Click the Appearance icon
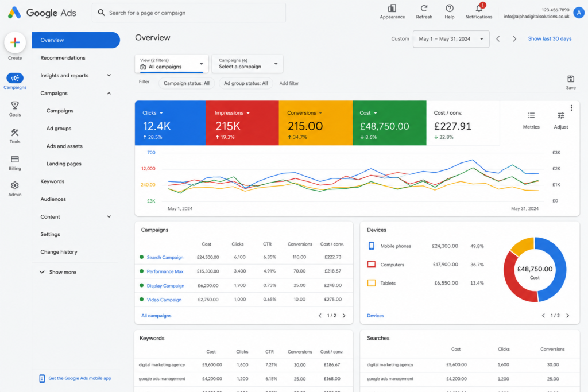 tap(392, 8)
